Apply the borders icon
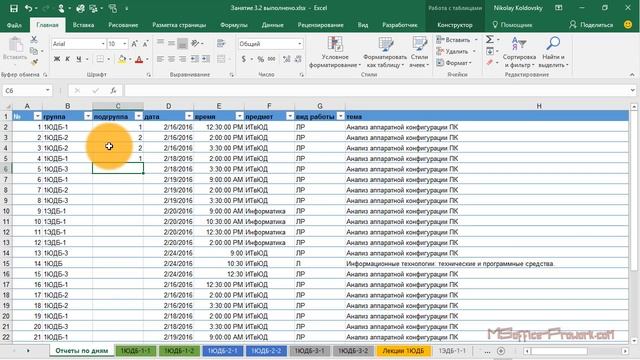 (100, 60)
